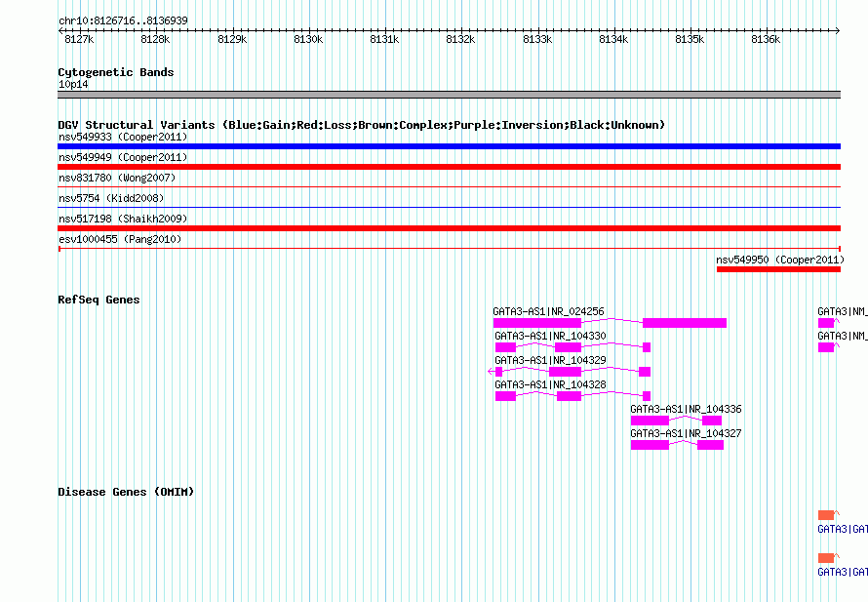Open the upper blue GATA3 OMIM link
The image size is (868, 602).
tap(843, 529)
